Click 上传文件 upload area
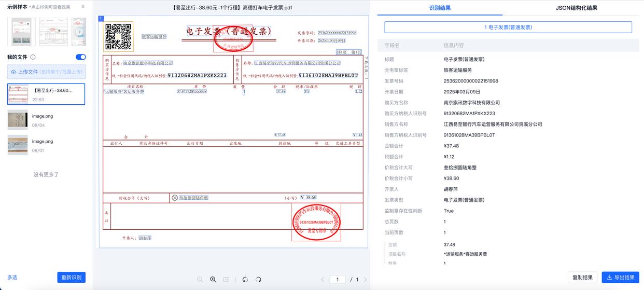Image resolution: width=644 pixels, height=290 pixels. (x=47, y=72)
